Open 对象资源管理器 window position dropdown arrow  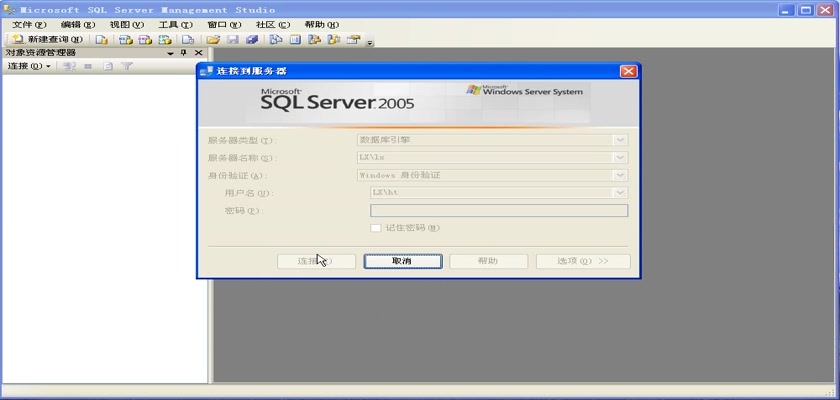pyautogui.click(x=170, y=53)
